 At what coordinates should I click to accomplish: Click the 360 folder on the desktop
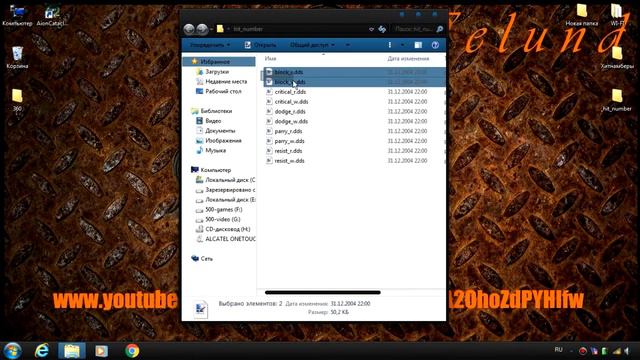(x=17, y=100)
